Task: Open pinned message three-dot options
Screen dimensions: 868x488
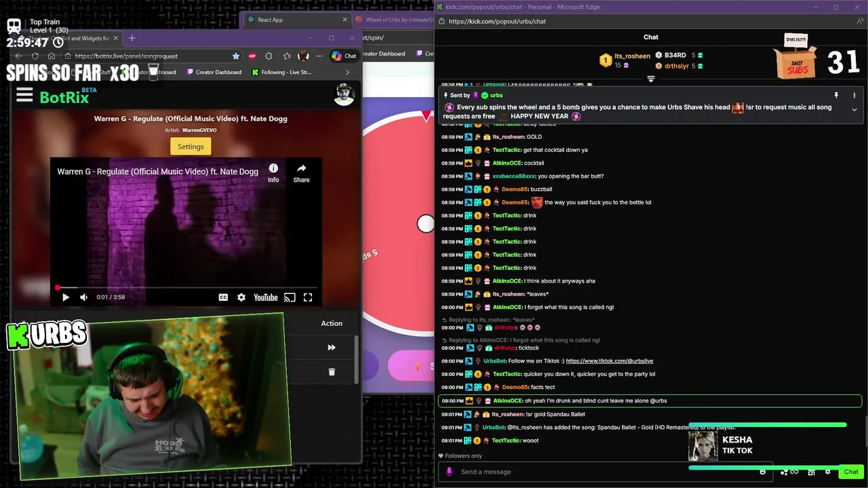Action: click(854, 96)
